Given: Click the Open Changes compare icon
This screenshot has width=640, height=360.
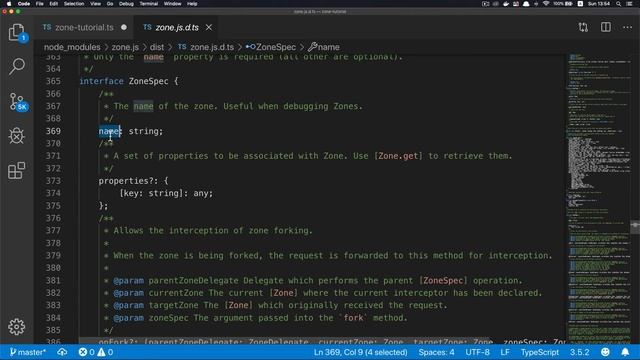Looking at the screenshot, I should click(x=583, y=27).
